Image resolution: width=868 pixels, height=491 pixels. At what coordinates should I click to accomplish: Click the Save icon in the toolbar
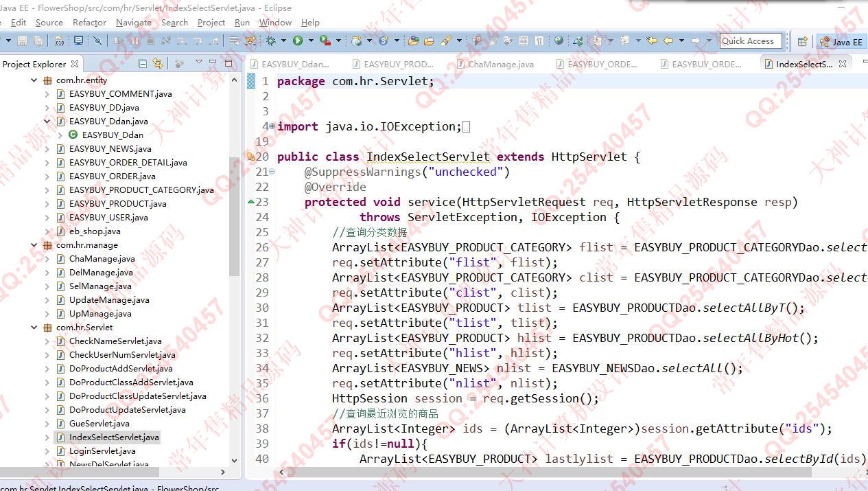pyautogui.click(x=22, y=41)
